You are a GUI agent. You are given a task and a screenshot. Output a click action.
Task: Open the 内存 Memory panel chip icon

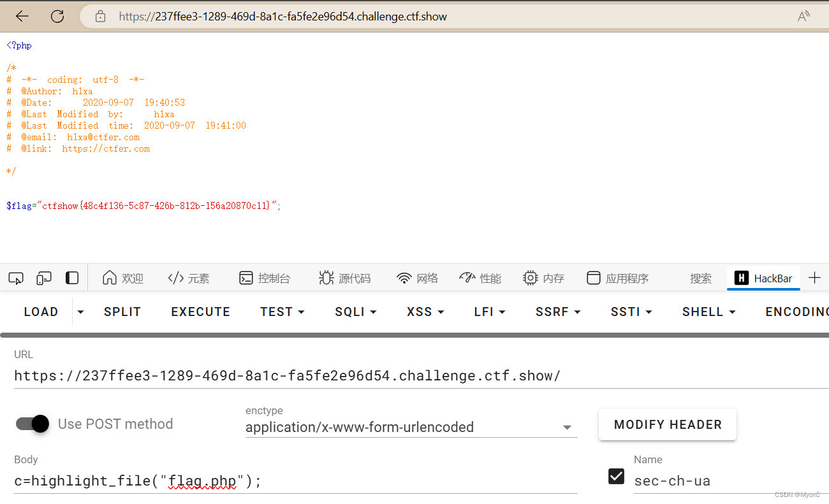tap(530, 278)
